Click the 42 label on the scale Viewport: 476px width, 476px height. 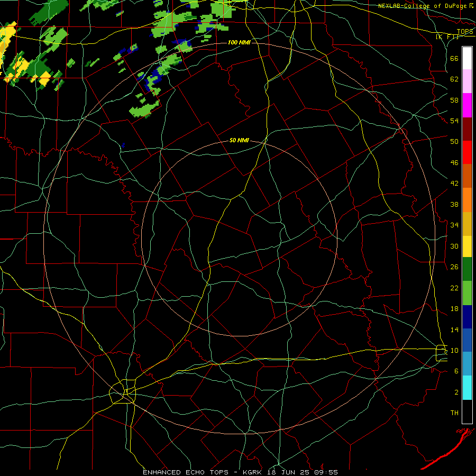(454, 184)
